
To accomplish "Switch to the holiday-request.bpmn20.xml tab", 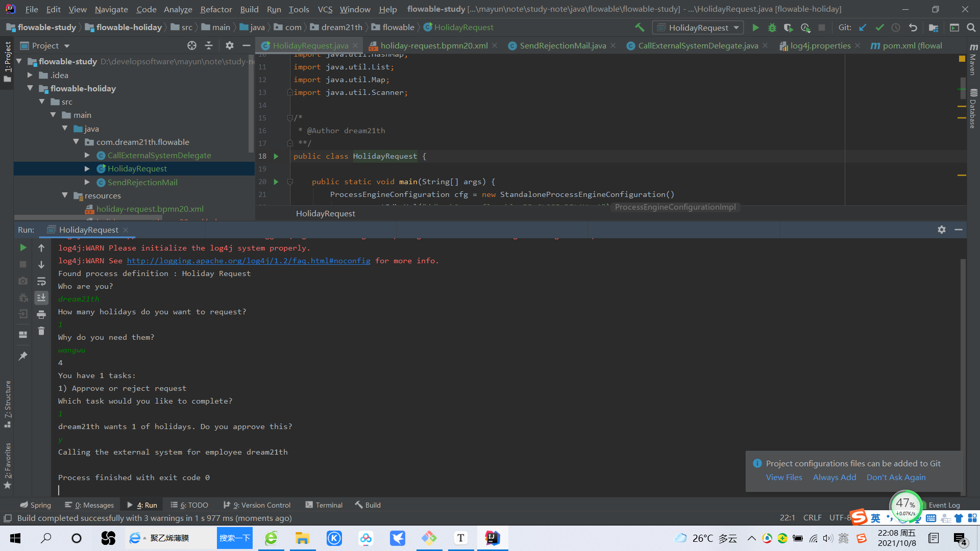I will pos(433,45).
